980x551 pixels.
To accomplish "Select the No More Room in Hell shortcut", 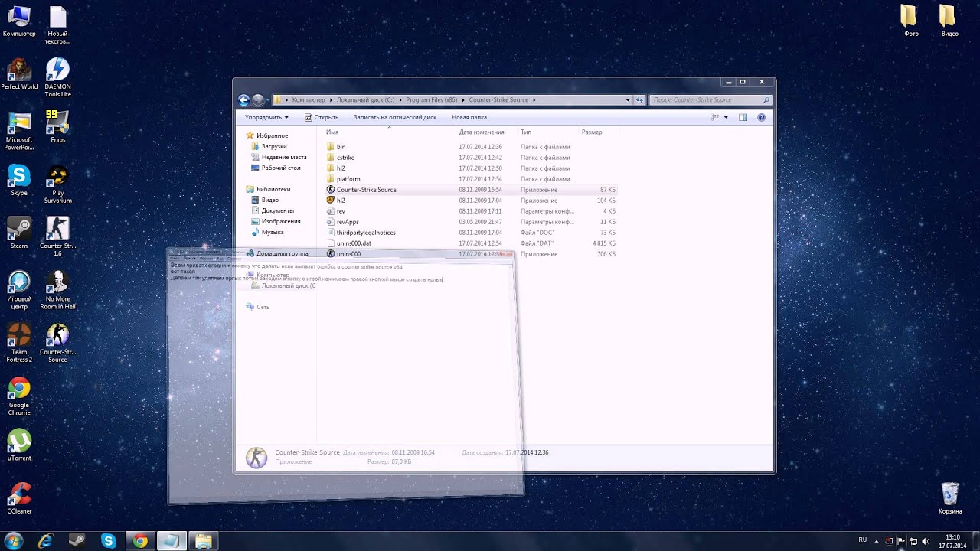I will [57, 290].
